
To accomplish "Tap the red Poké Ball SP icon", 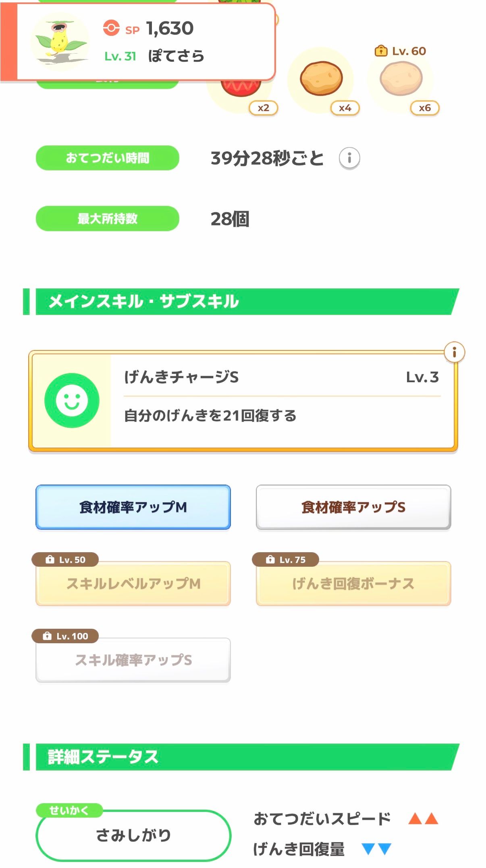I will pyautogui.click(x=111, y=28).
